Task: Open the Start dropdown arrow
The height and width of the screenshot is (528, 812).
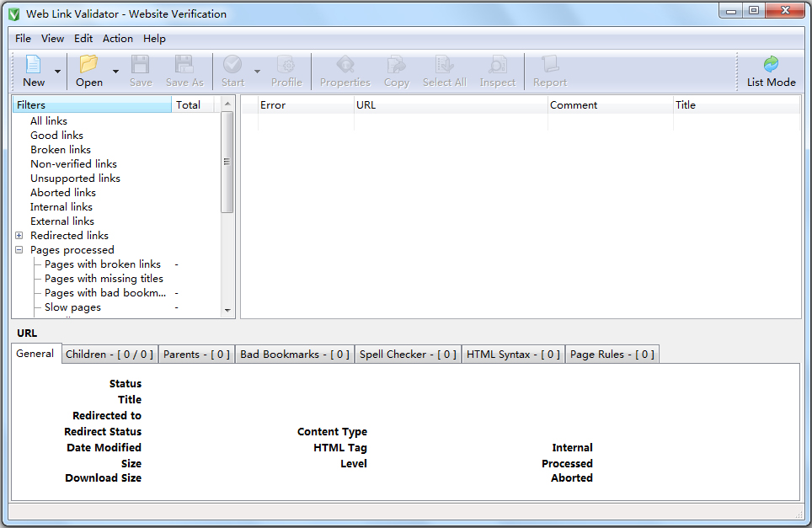Action: [257, 72]
